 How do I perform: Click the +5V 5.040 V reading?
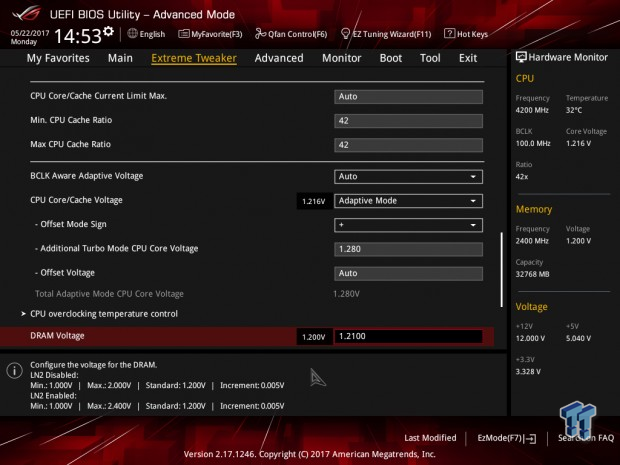click(x=578, y=338)
